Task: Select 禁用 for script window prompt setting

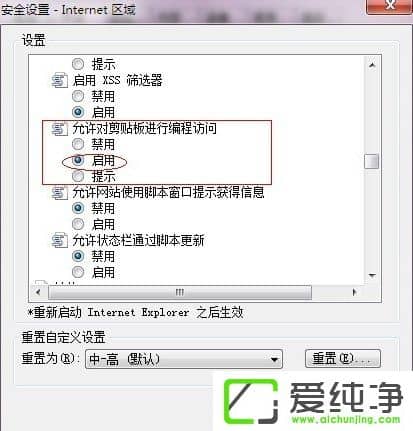Action: [78, 208]
